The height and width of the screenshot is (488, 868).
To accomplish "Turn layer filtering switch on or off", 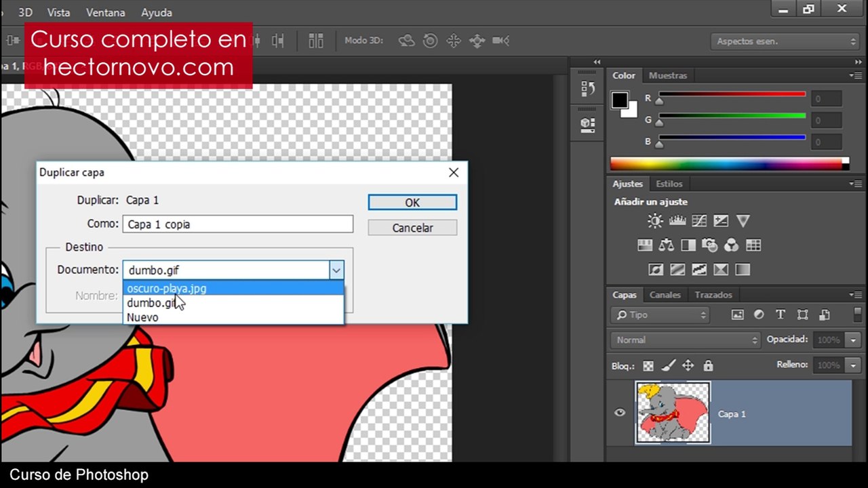I will click(858, 314).
